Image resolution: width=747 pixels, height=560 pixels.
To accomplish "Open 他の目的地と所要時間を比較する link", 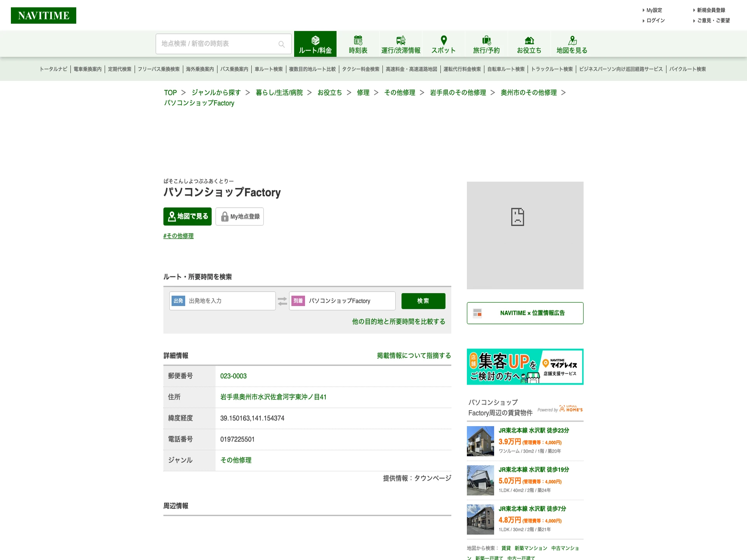I will (x=398, y=322).
